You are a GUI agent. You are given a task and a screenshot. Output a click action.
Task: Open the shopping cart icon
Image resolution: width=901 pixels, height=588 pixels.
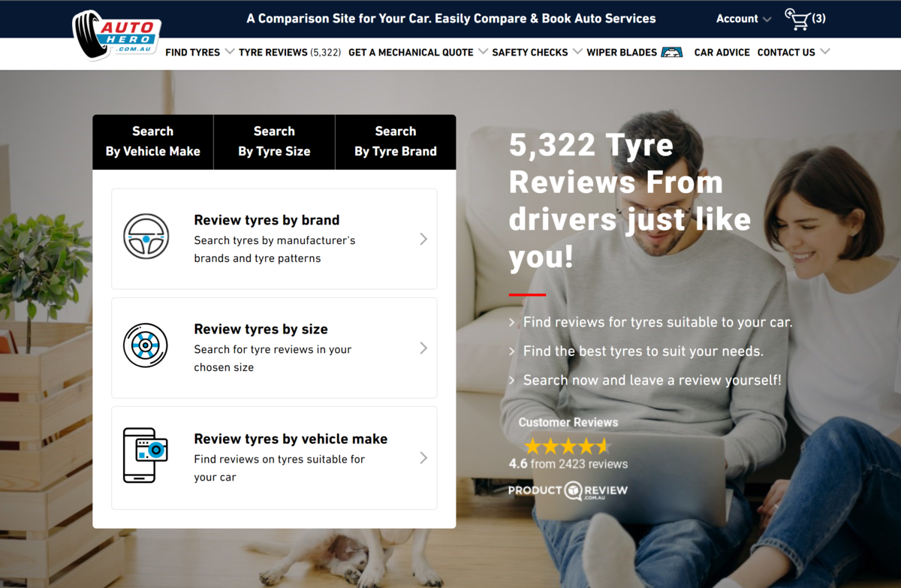pyautogui.click(x=797, y=19)
